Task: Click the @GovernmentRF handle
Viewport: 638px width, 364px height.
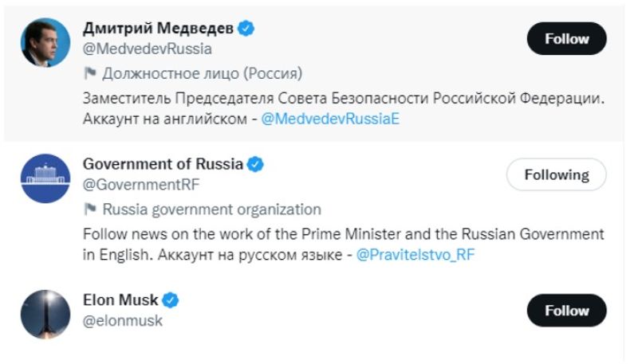Action: [141, 185]
